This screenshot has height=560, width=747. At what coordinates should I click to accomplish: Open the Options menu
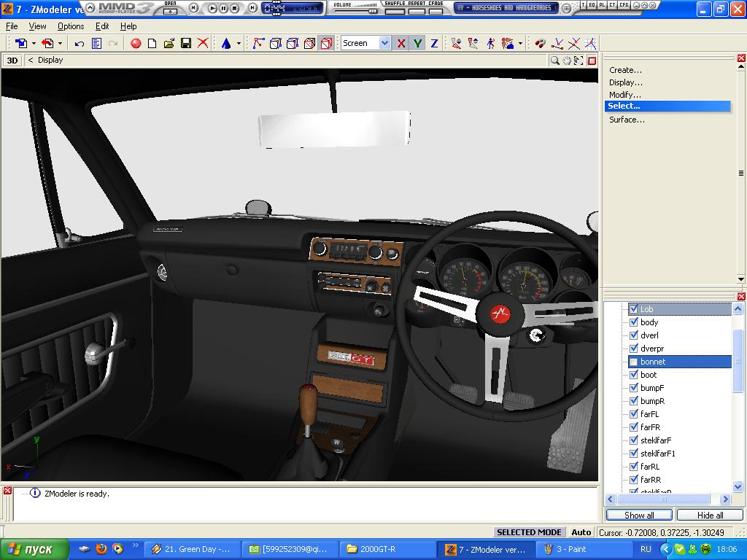[71, 26]
